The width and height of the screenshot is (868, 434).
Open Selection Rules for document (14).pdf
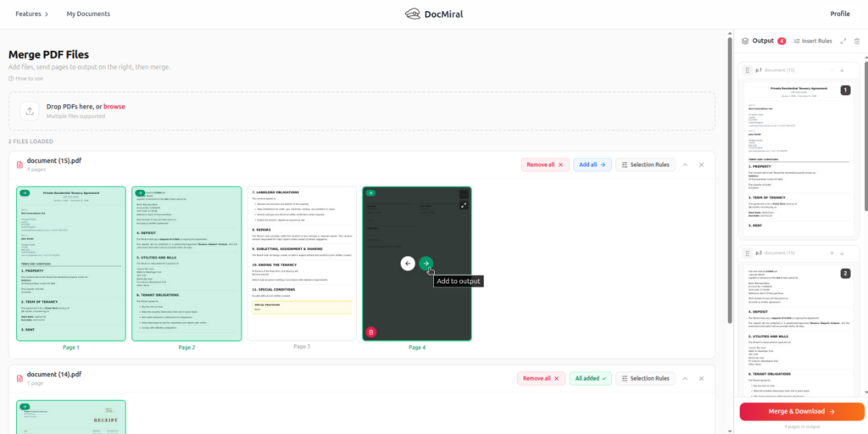645,379
